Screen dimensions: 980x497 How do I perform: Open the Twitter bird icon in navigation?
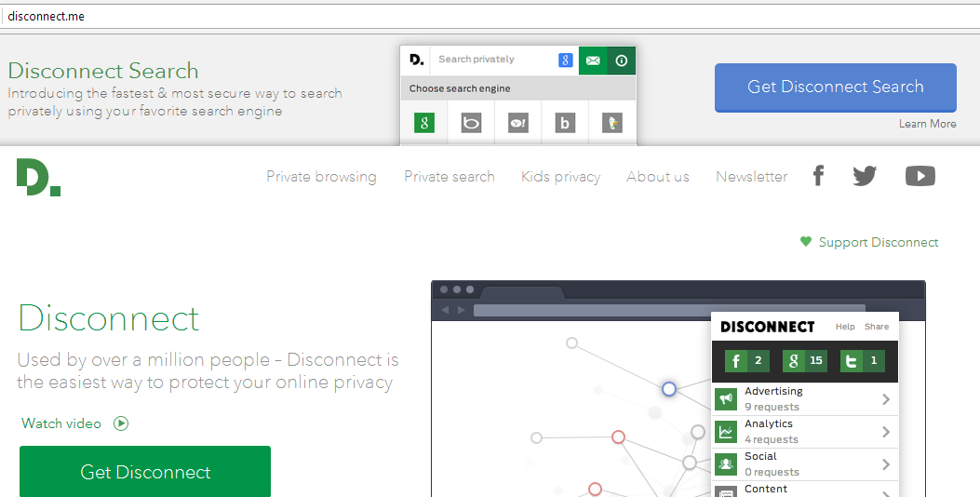click(865, 176)
